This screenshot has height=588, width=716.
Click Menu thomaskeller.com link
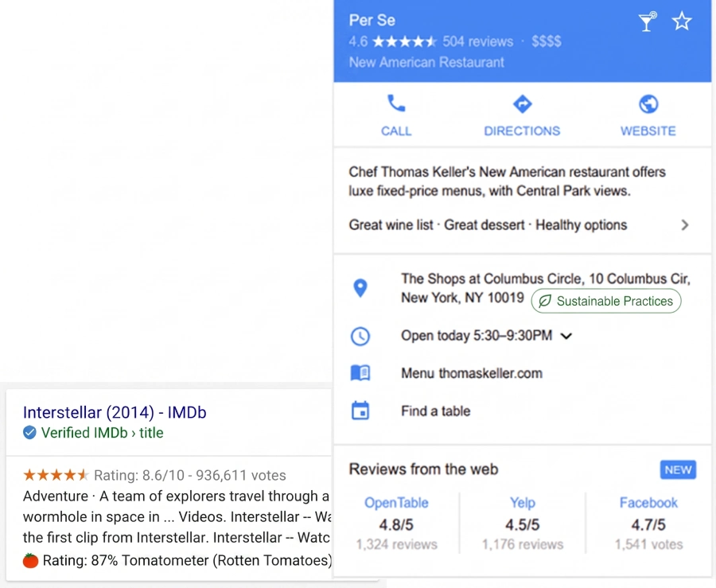point(472,373)
